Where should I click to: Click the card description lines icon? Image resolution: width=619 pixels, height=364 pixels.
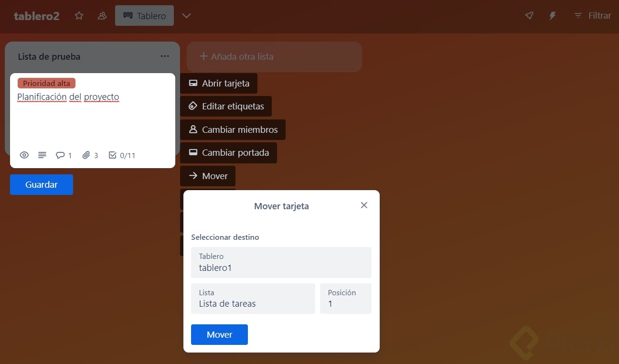42,155
